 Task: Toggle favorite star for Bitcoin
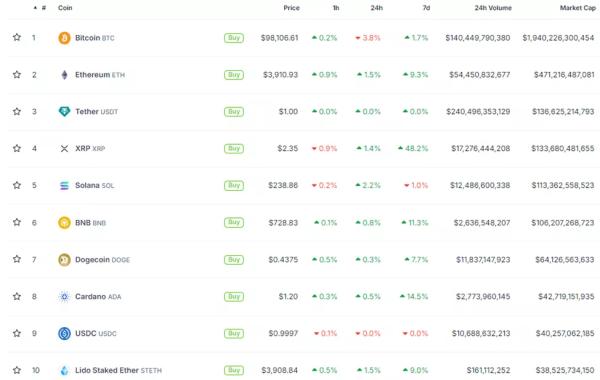17,37
